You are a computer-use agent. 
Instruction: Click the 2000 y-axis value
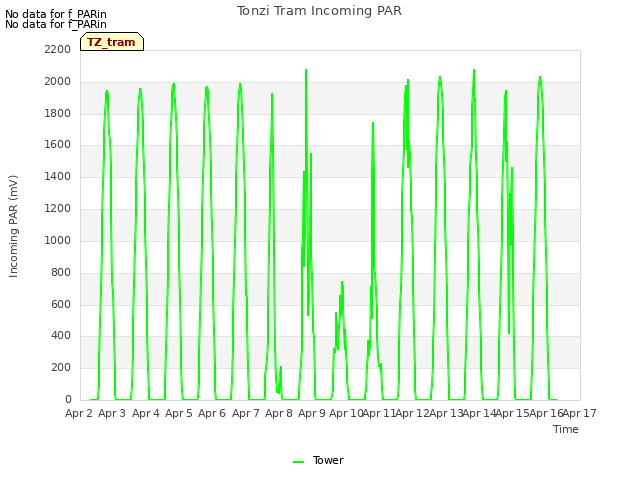tap(58, 82)
